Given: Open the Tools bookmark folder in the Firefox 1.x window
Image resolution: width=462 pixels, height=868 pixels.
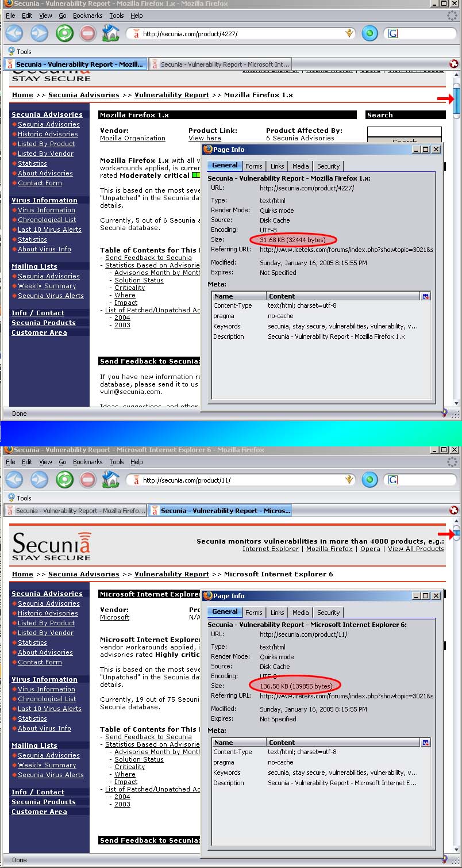Looking at the screenshot, I should [x=20, y=51].
